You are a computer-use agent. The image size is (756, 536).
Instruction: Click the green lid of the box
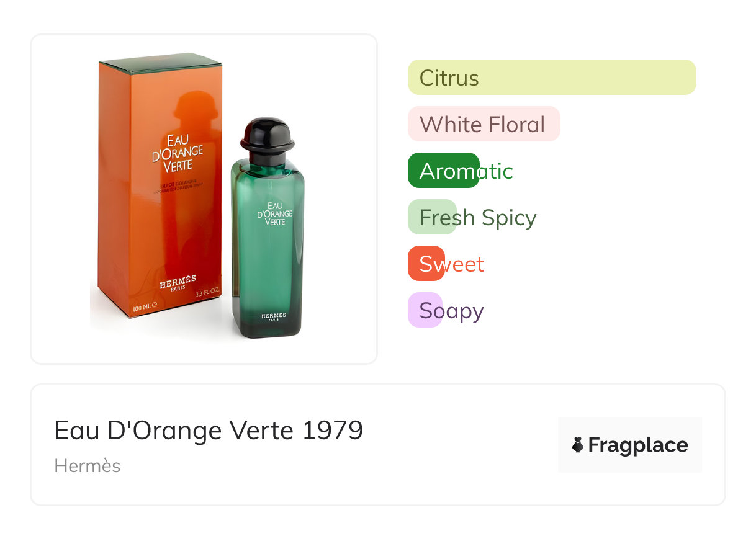160,64
